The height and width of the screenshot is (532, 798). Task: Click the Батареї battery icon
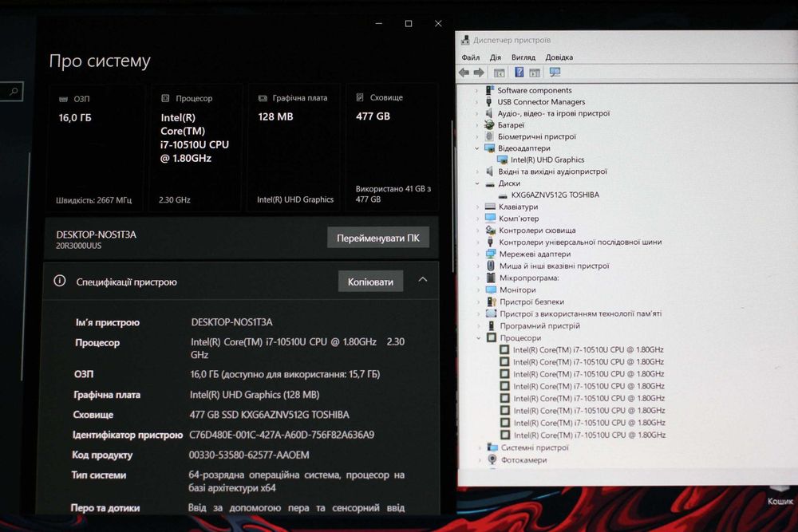489,124
